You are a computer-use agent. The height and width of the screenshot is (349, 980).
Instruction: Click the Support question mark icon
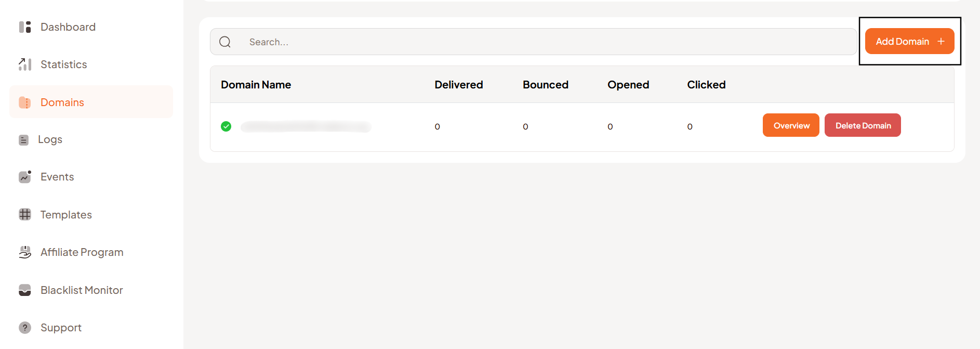coord(24,327)
